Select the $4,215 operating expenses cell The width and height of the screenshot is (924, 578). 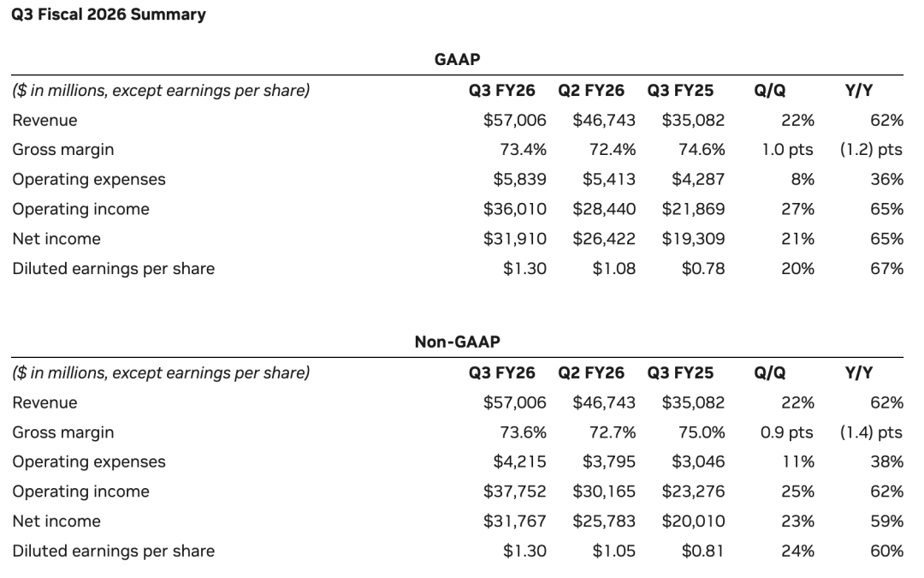(519, 462)
